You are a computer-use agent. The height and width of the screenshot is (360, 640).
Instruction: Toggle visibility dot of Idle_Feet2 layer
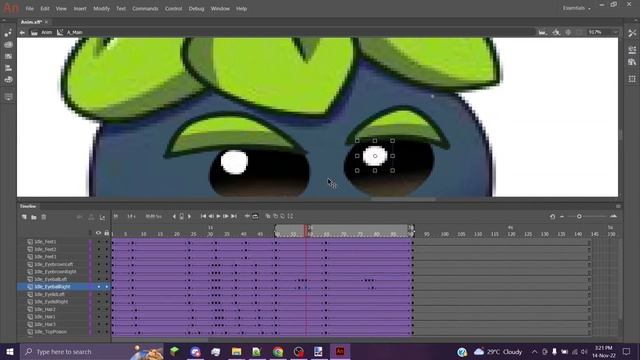tap(98, 249)
